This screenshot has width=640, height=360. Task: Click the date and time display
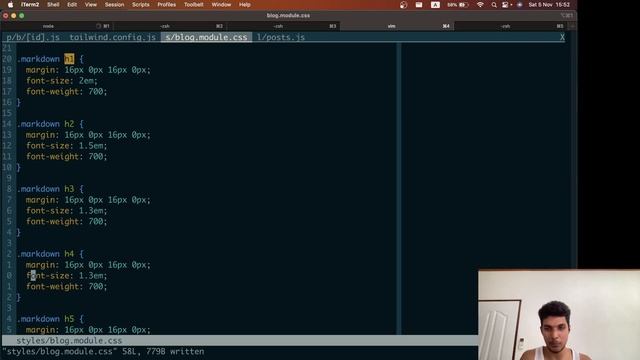(549, 5)
